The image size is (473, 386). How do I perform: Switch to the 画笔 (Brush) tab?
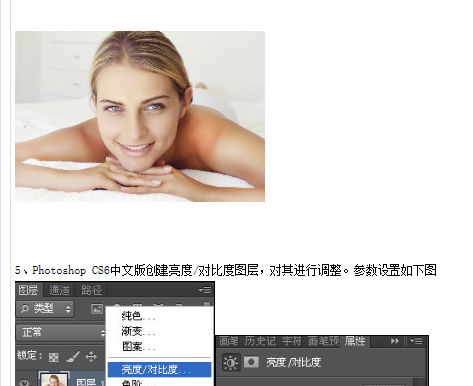pyautogui.click(x=229, y=341)
